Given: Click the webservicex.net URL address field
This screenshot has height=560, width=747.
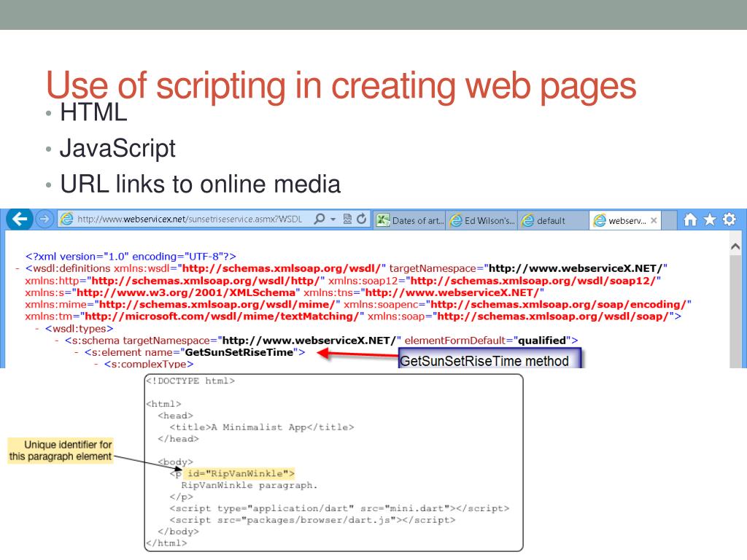Looking at the screenshot, I should tap(190, 219).
